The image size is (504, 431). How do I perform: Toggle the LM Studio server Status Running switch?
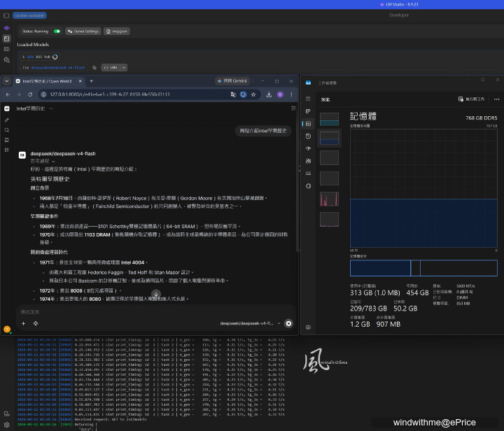pyautogui.click(x=57, y=31)
